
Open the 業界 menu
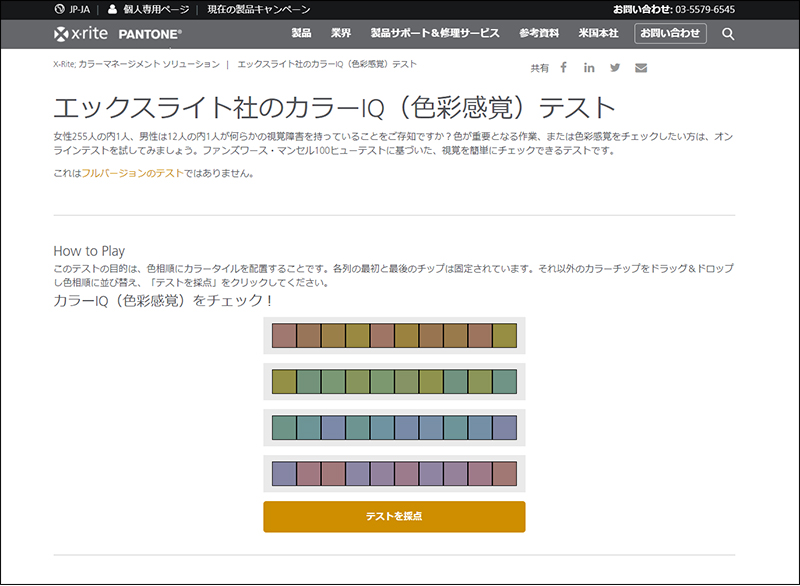(x=341, y=33)
